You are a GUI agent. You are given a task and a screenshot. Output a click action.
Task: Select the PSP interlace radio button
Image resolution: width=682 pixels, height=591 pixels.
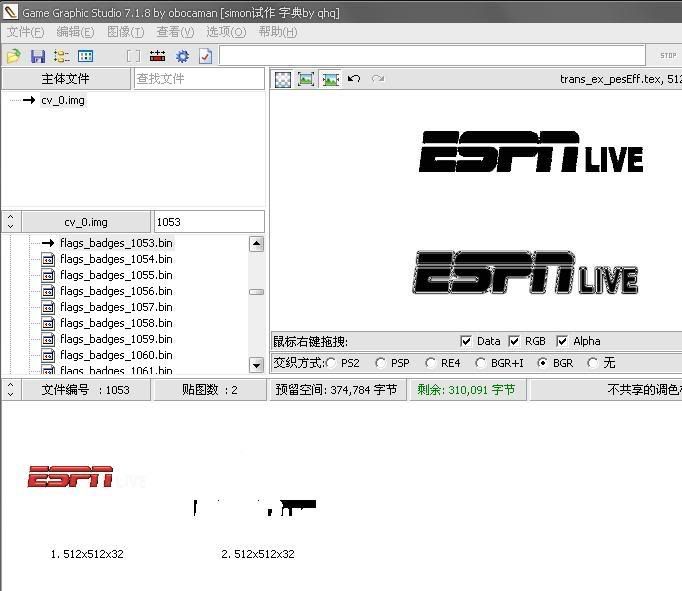pos(381,363)
